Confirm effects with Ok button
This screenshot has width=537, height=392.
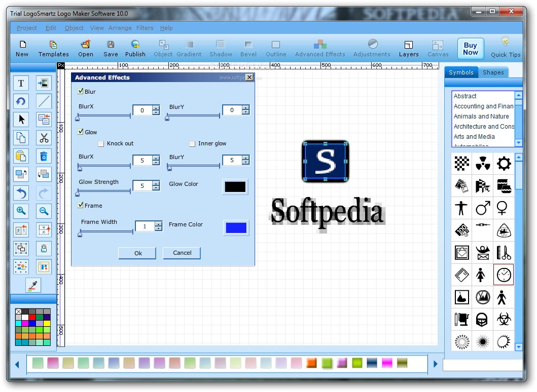click(x=138, y=253)
